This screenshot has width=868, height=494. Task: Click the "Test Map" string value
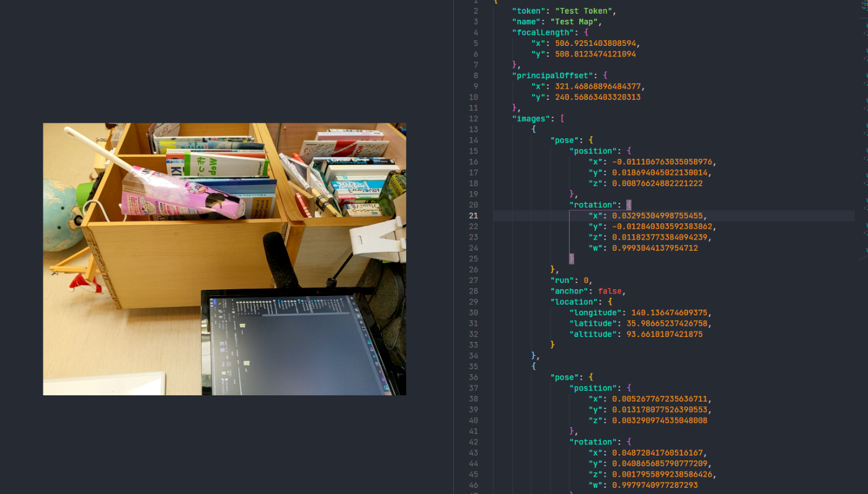pos(573,22)
